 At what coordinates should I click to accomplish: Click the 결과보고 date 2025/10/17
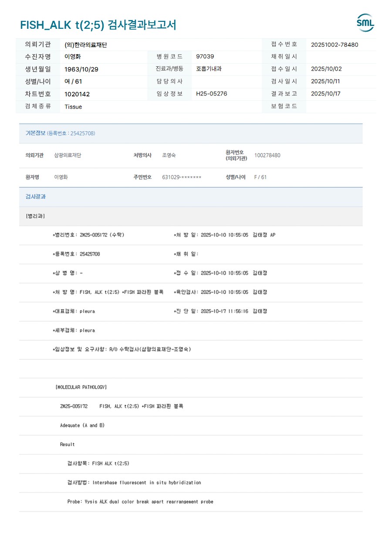pyautogui.click(x=326, y=94)
